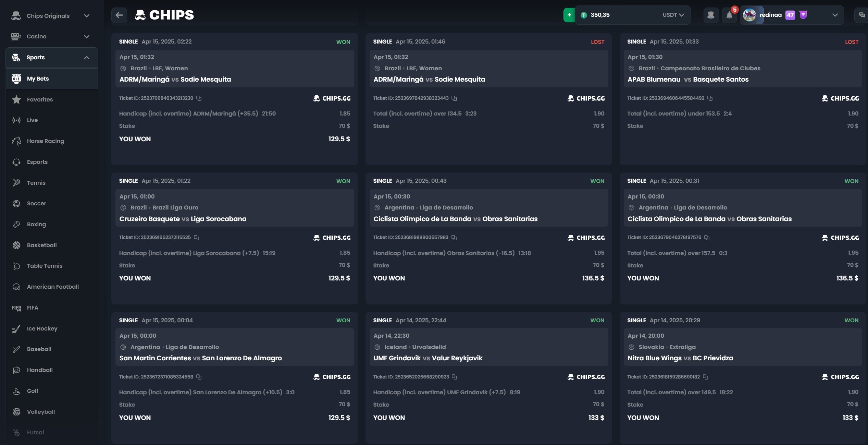The image size is (868, 445).
Task: Click the 136.5 $ payout on 00:43 bet
Action: [593, 278]
